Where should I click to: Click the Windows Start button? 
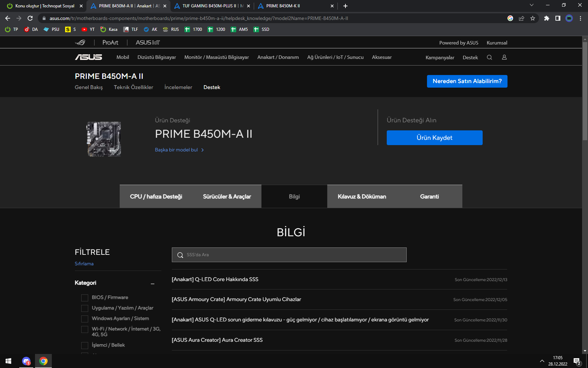[8, 361]
